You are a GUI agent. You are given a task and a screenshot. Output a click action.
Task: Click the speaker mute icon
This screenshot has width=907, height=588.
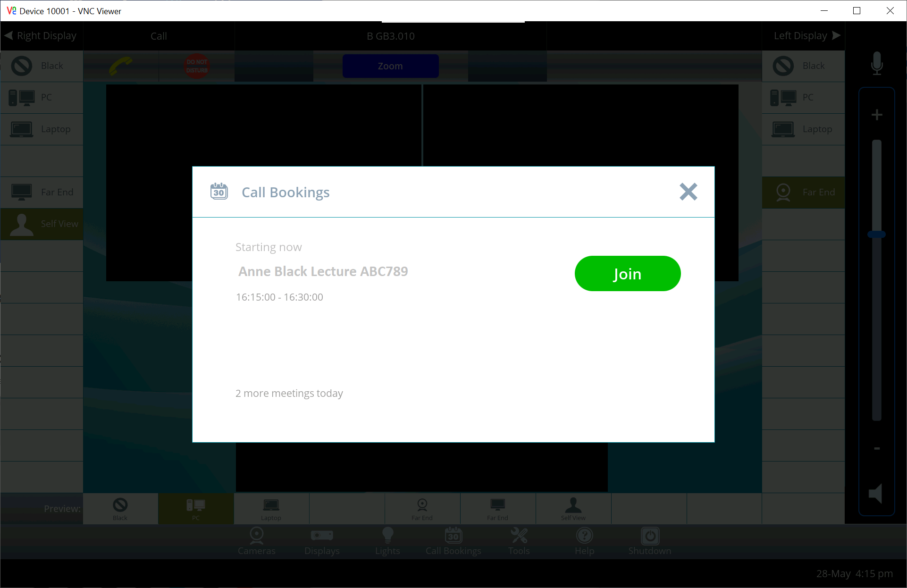[876, 494]
